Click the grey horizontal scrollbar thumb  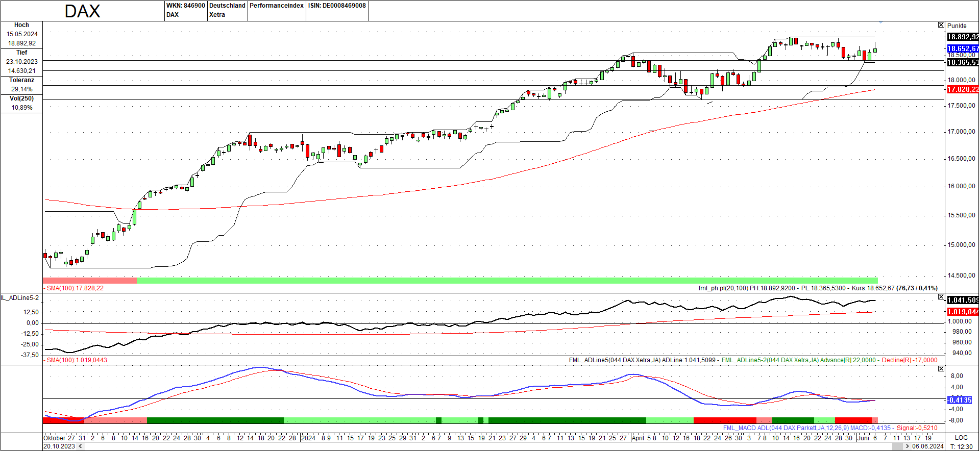(897, 446)
